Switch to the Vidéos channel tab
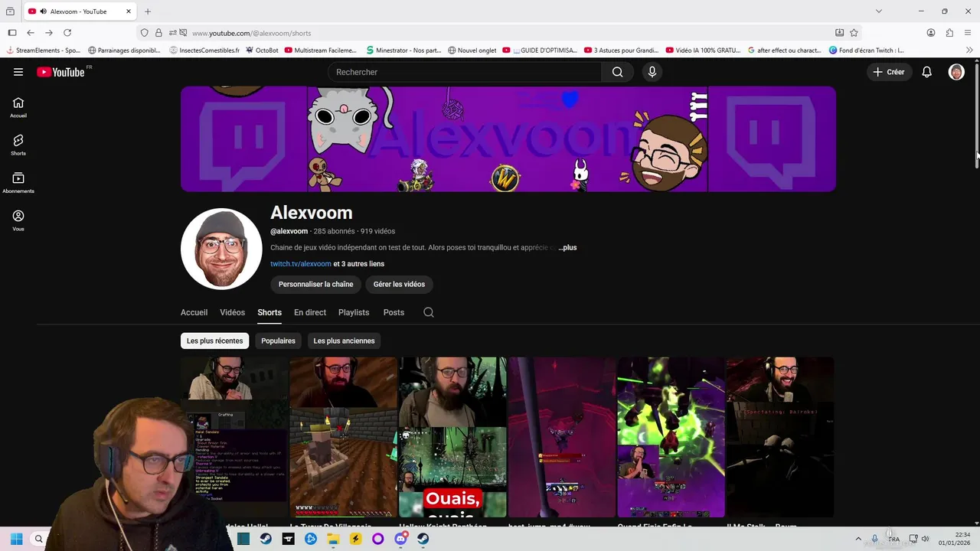Screen dimensions: 980x551 point(232,312)
